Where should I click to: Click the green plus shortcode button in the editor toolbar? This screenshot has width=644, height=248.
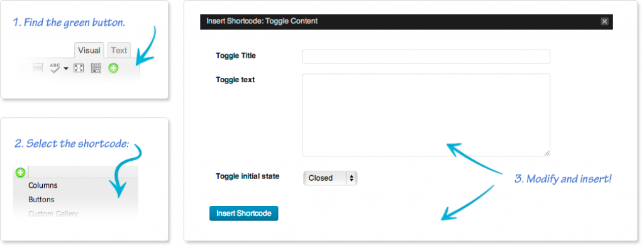tap(113, 68)
